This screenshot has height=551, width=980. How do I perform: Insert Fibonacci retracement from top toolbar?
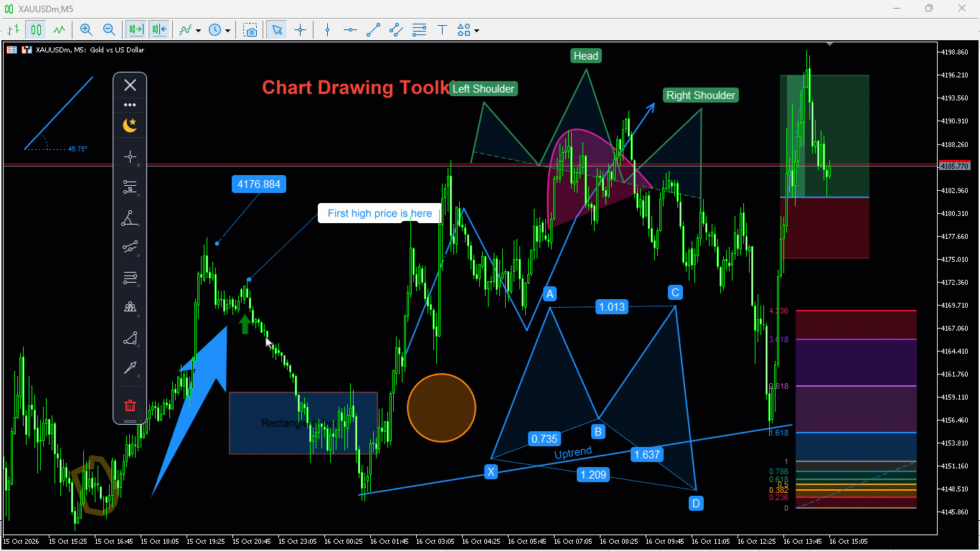click(419, 29)
